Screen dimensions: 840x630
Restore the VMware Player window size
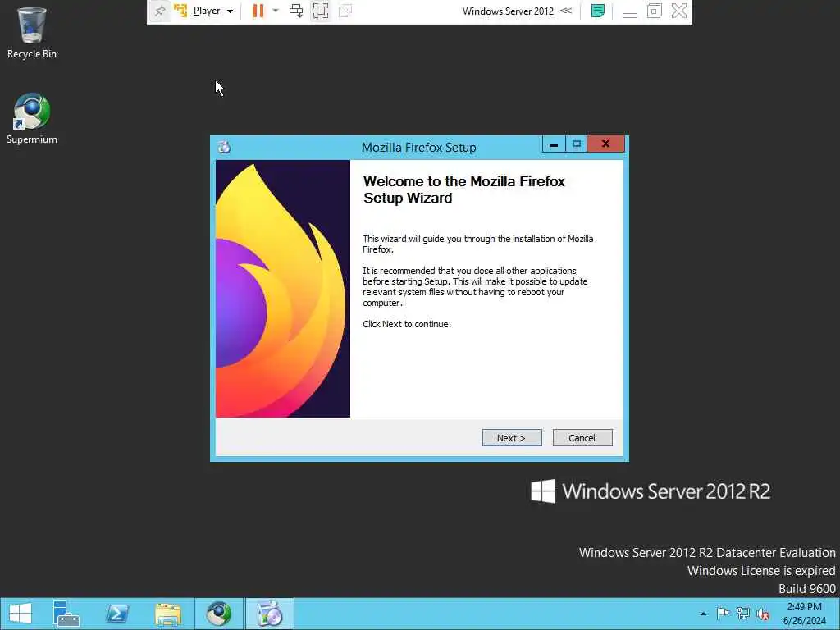(654, 11)
